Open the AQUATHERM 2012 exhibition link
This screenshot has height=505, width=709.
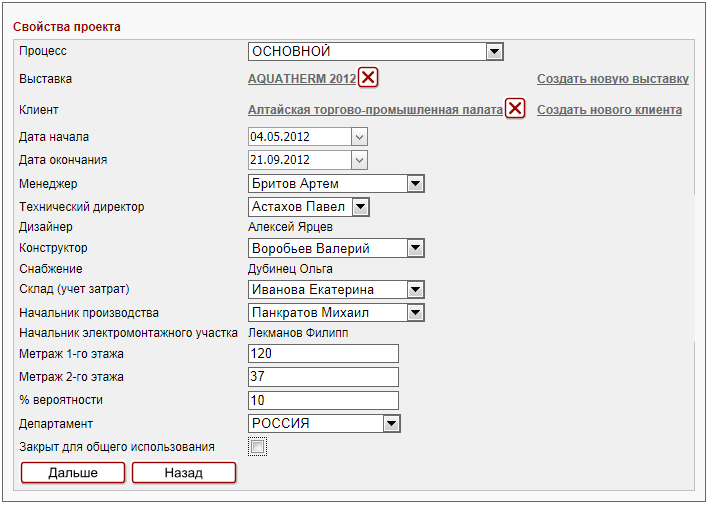click(x=301, y=79)
